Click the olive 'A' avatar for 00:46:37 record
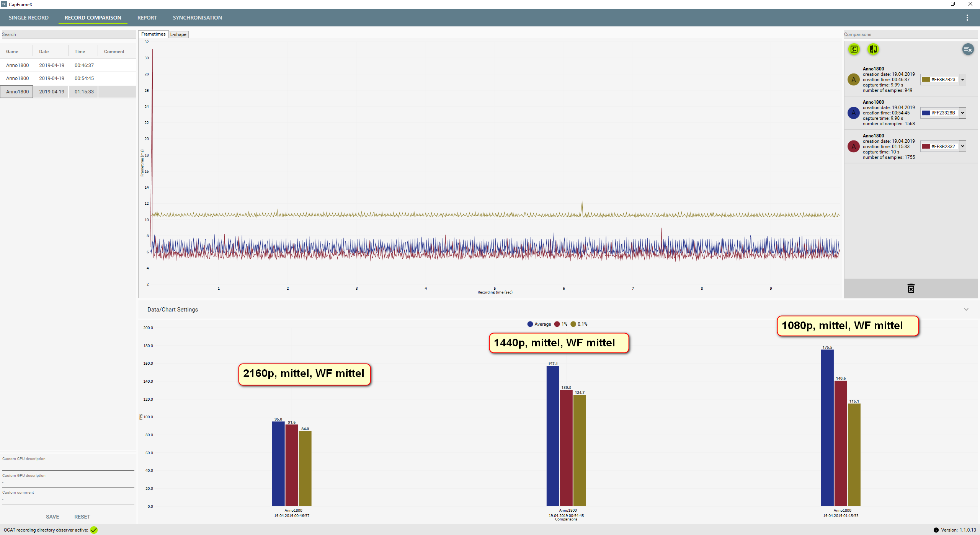 [853, 80]
